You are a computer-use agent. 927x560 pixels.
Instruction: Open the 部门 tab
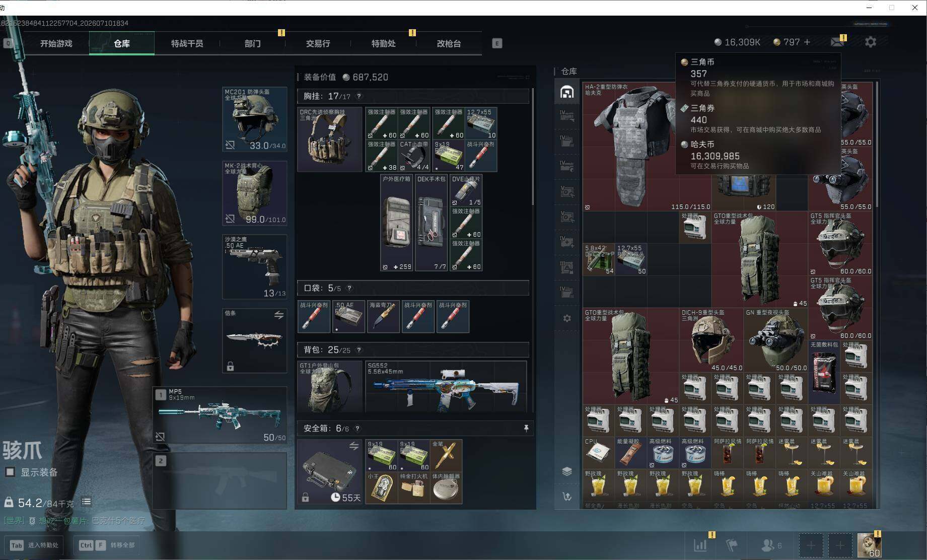(x=253, y=43)
